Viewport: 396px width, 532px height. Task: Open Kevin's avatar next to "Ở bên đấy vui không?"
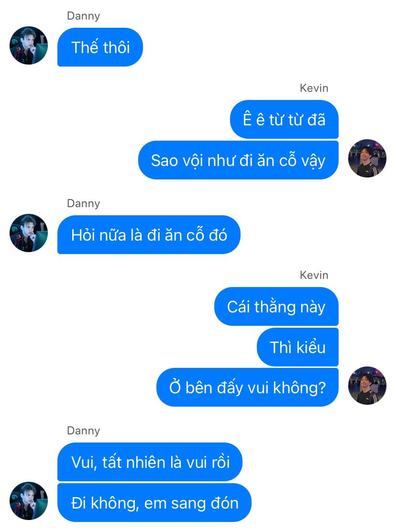pos(367,386)
